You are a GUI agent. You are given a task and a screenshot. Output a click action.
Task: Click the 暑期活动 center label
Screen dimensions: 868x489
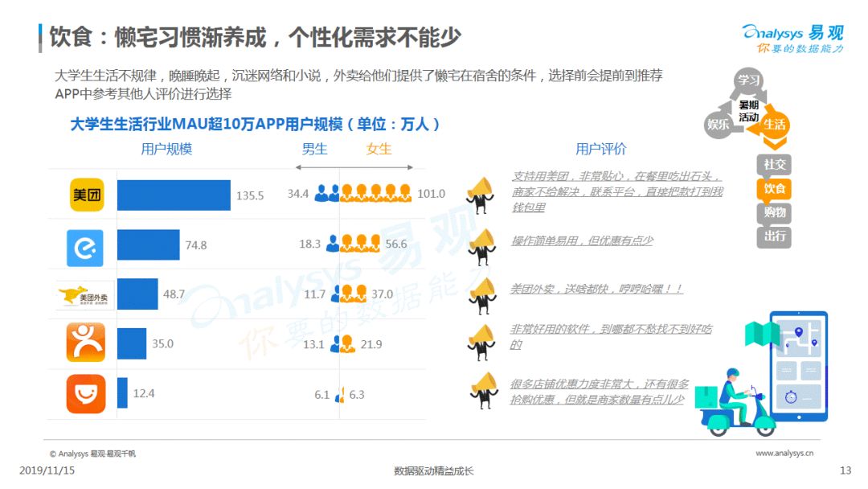click(748, 111)
